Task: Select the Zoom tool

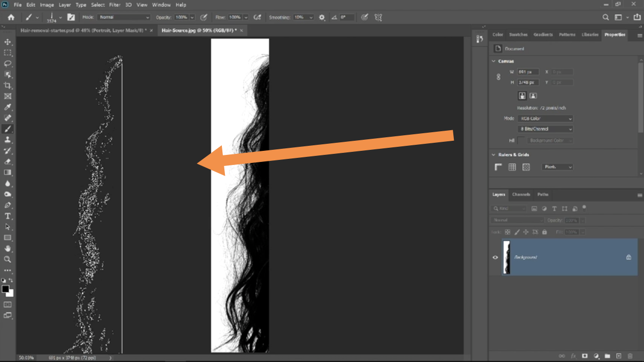Action: point(8,259)
